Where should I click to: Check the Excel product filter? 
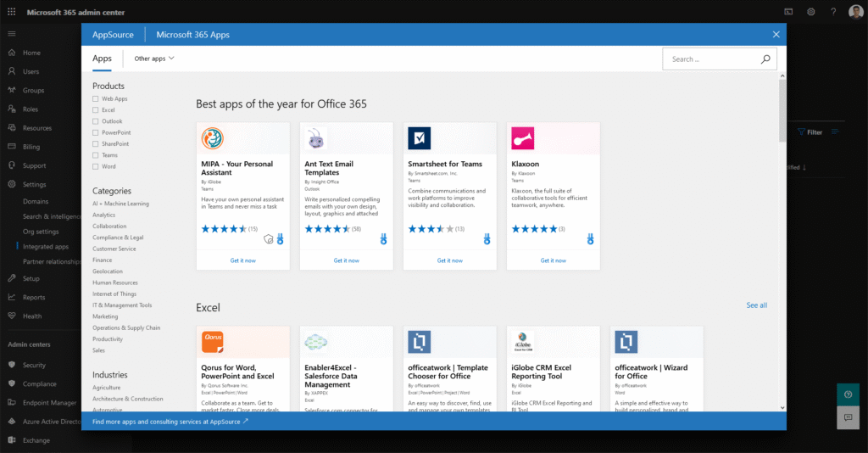(95, 110)
